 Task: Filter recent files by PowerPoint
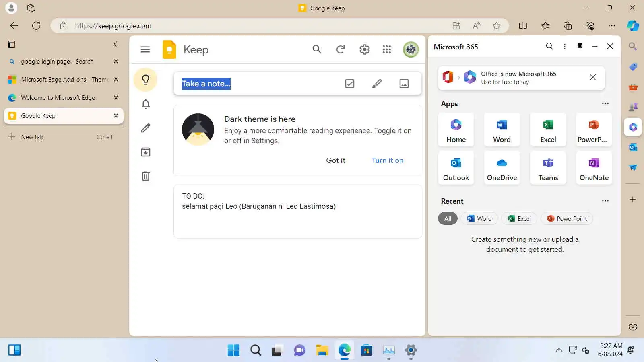click(567, 218)
